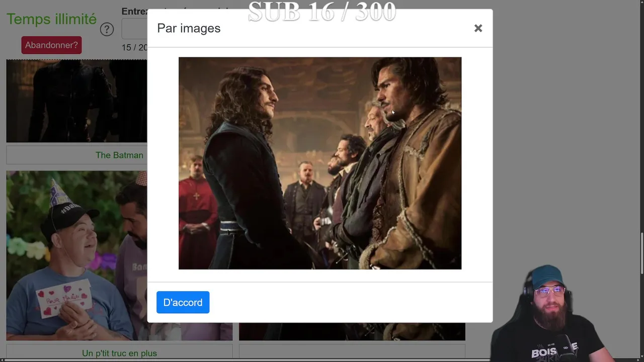Open the party hat movie thumbnail

[x=76, y=255]
